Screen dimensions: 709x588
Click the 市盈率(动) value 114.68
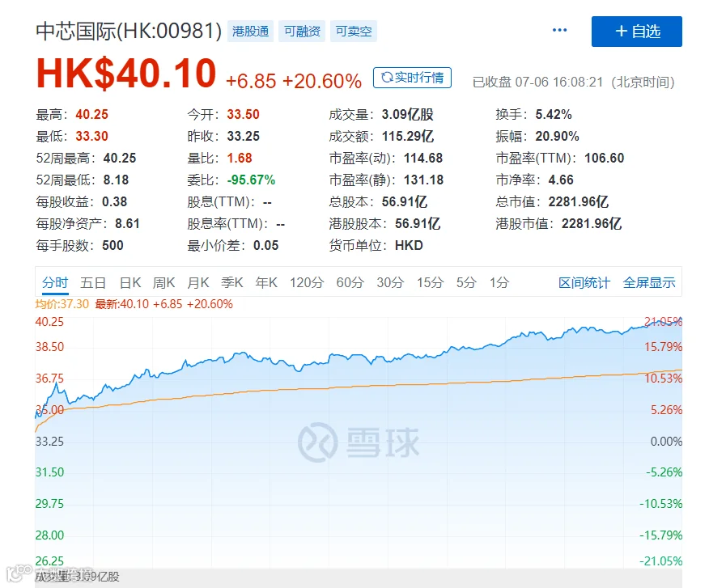[423, 159]
